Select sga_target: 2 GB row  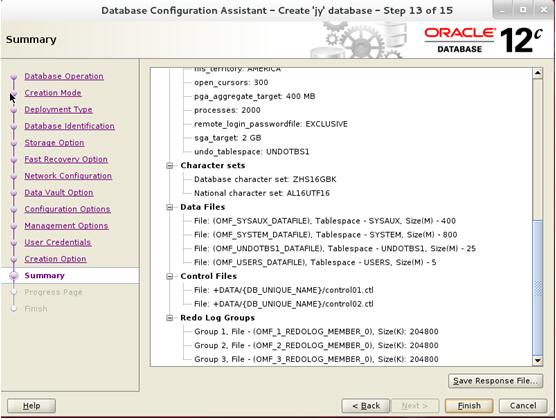[x=227, y=138]
